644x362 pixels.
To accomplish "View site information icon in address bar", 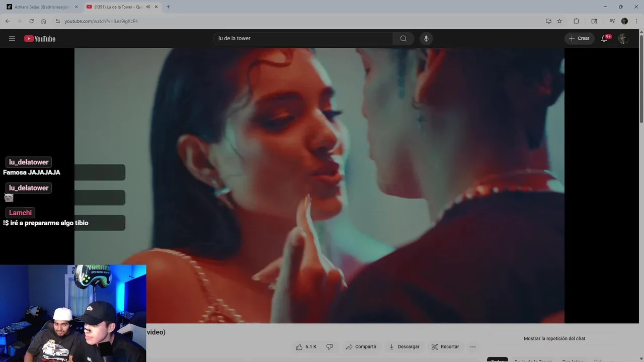I will click(58, 21).
